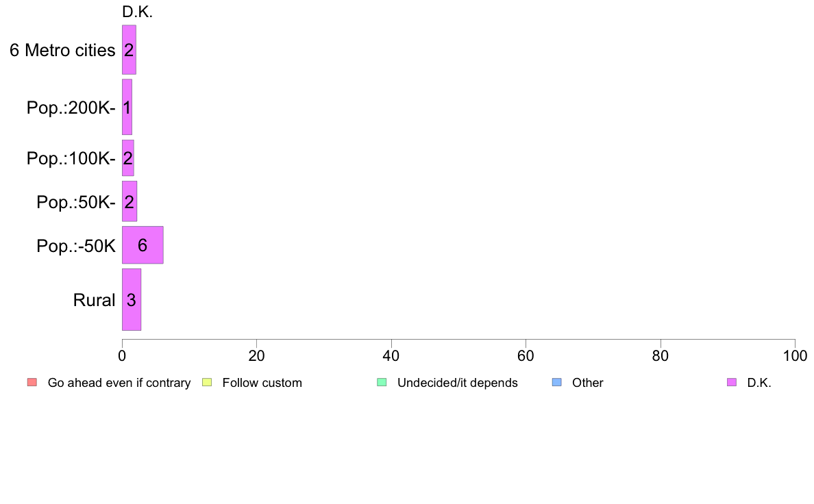Image resolution: width=814 pixels, height=504 pixels.
Task: Click the Pop.:-50K category label
Action: tap(76, 246)
